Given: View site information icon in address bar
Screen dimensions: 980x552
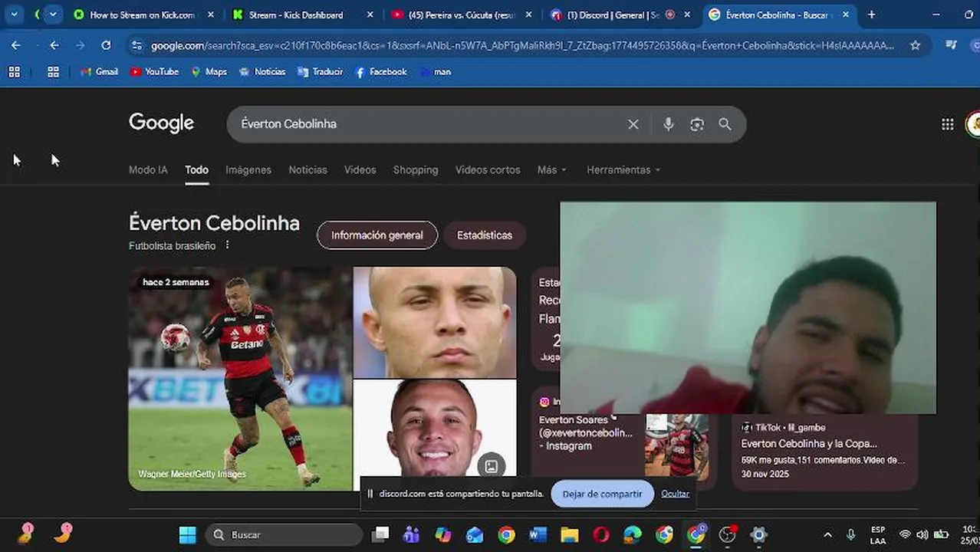Looking at the screenshot, I should click(x=136, y=45).
